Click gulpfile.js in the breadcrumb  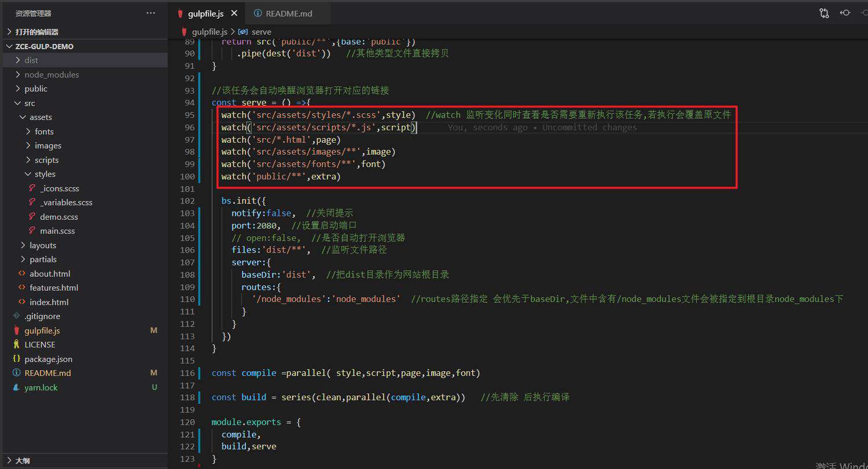click(211, 32)
